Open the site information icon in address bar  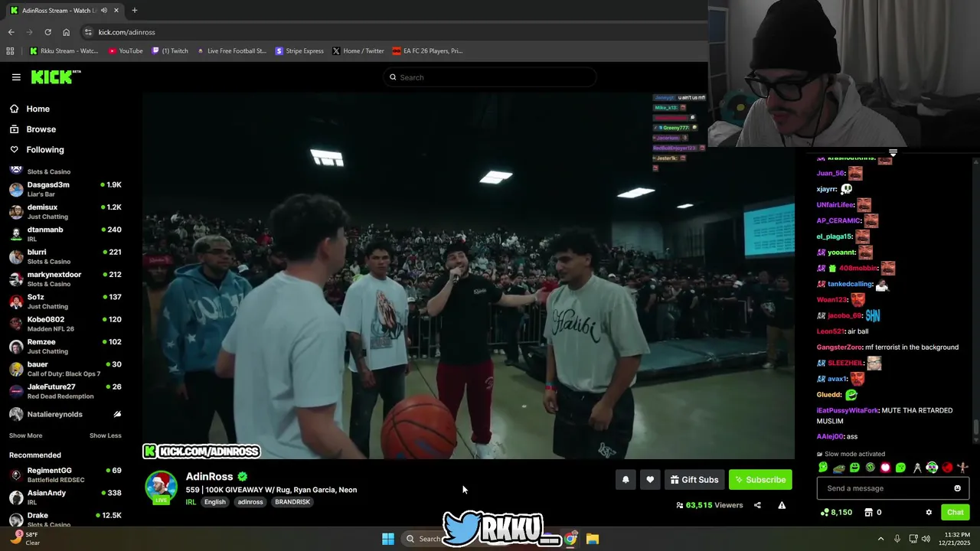pyautogui.click(x=88, y=32)
